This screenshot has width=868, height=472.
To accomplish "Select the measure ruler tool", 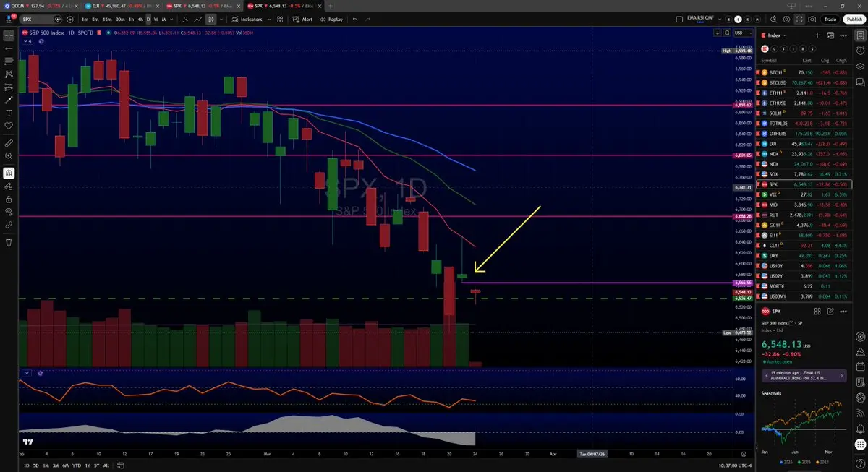I will pyautogui.click(x=9, y=143).
